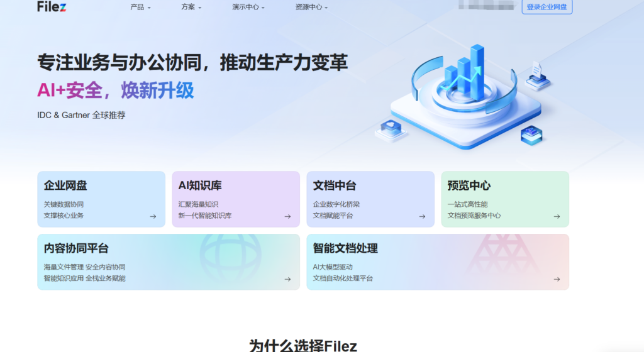644x352 pixels.
Task: Click the IDC & Gartner 全球推荐 text
Action: click(81, 115)
